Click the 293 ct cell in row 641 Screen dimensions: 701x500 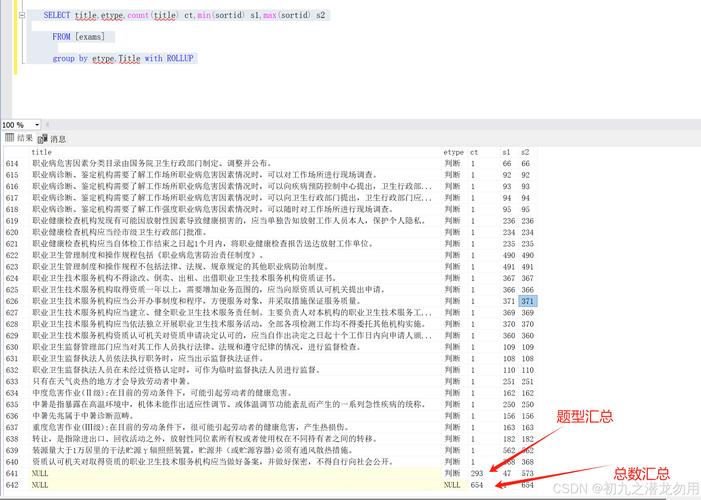(477, 473)
